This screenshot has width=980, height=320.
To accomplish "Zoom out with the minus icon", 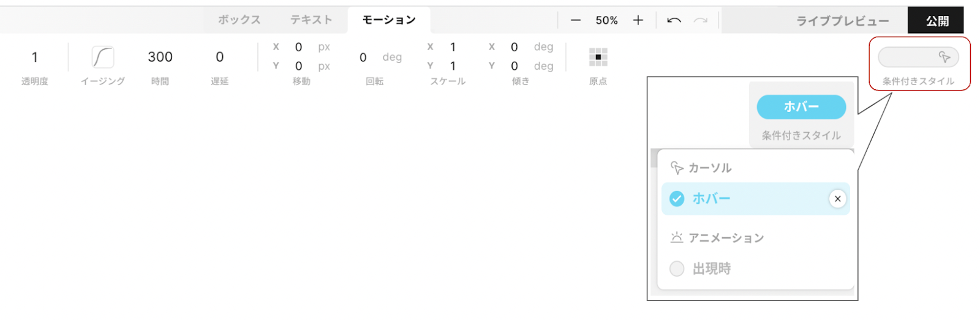I will tap(575, 20).
